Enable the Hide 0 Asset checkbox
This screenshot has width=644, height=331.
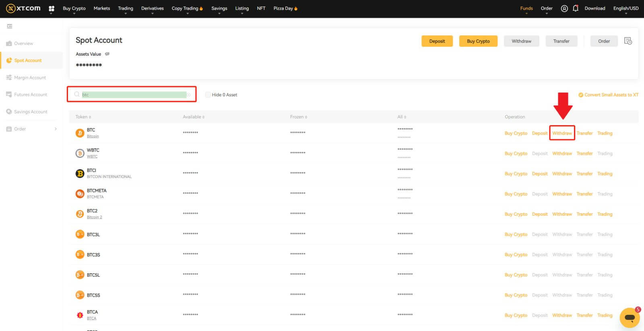(x=208, y=95)
